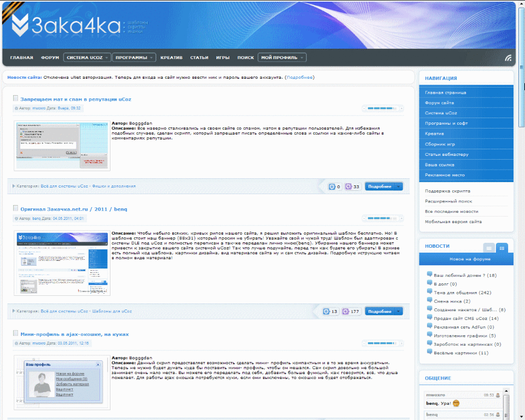This screenshot has height=420, width=525.
Task: Click Подробнее button for Оригинал Закачка post
Action: coord(380,311)
